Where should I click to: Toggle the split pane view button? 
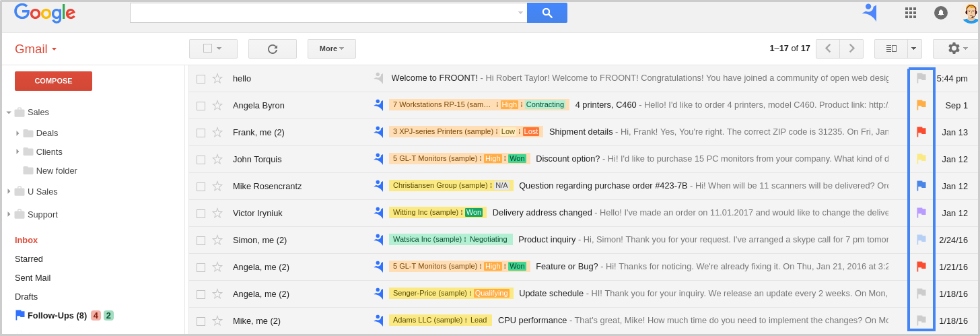coord(891,48)
